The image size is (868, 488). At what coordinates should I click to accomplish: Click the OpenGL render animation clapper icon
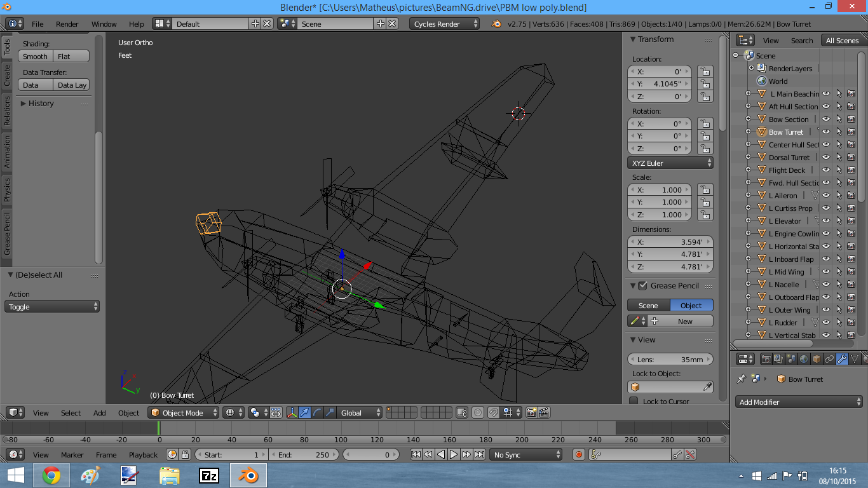(544, 413)
